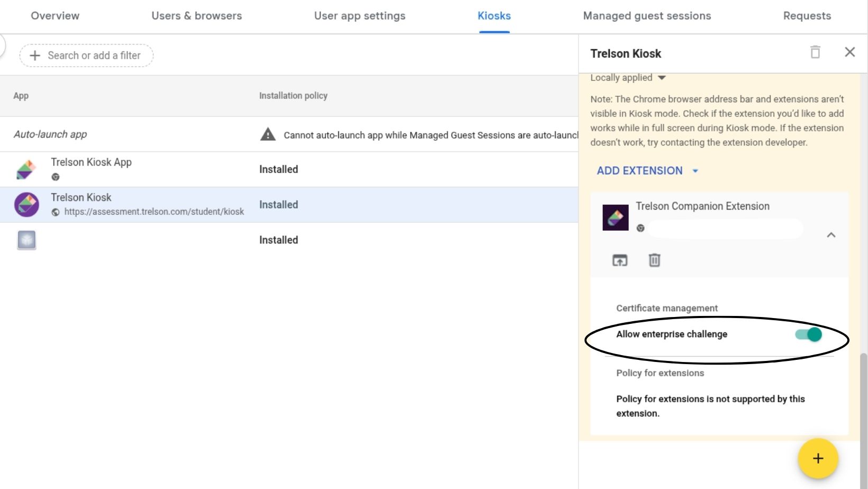Close the Trelson Kiosk side panel
This screenshot has width=868, height=489.
coord(850,52)
